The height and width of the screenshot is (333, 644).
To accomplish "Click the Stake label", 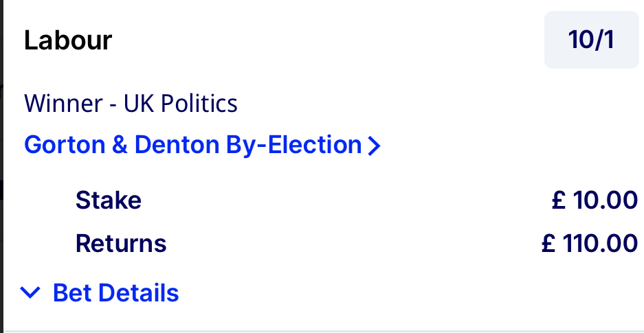I will [108, 200].
